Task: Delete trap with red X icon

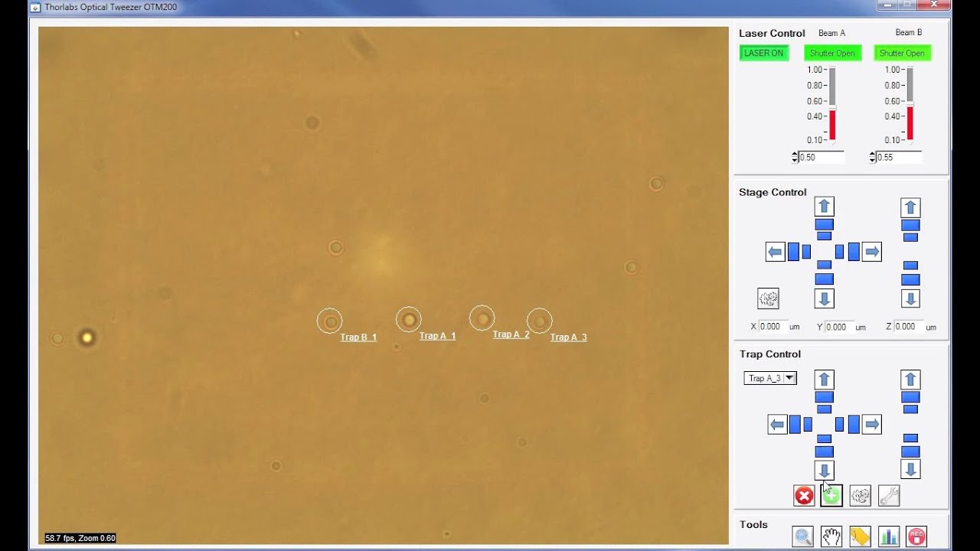Action: pyautogui.click(x=804, y=496)
